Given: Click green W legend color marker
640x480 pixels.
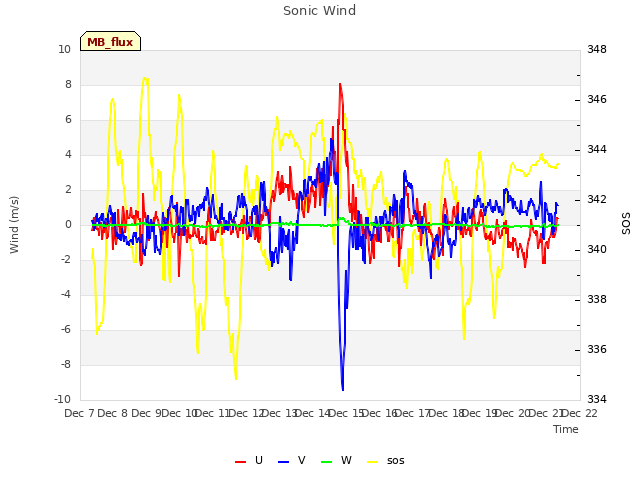Looking at the screenshot, I should tap(327, 462).
